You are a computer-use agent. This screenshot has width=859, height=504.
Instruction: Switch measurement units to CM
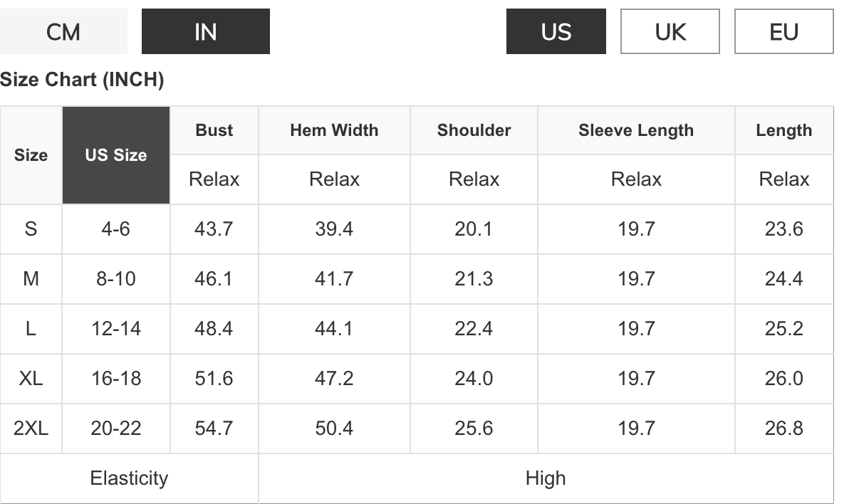coord(63,31)
